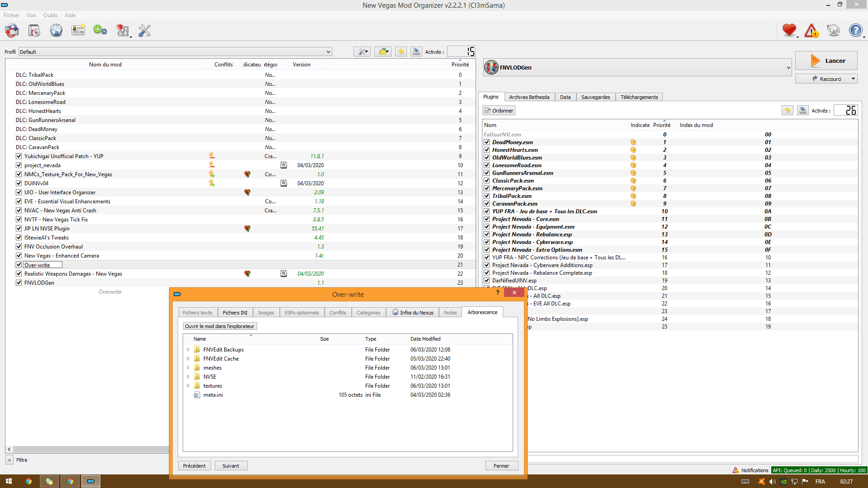Expand the textures folder
The image size is (868, 488).
pyautogui.click(x=188, y=385)
